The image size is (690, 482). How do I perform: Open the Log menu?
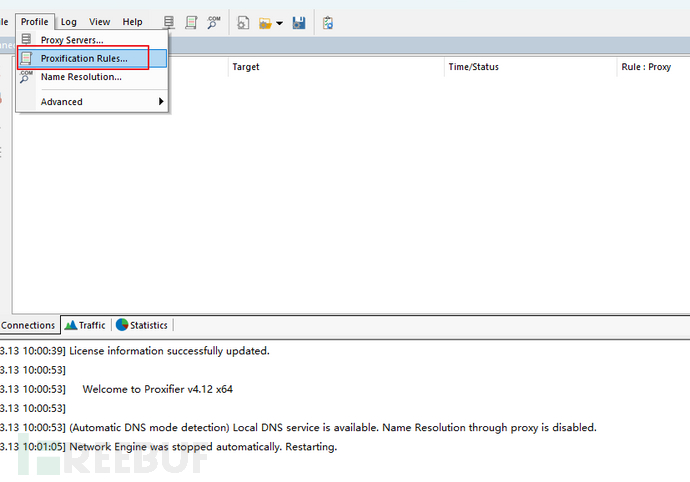[x=68, y=22]
